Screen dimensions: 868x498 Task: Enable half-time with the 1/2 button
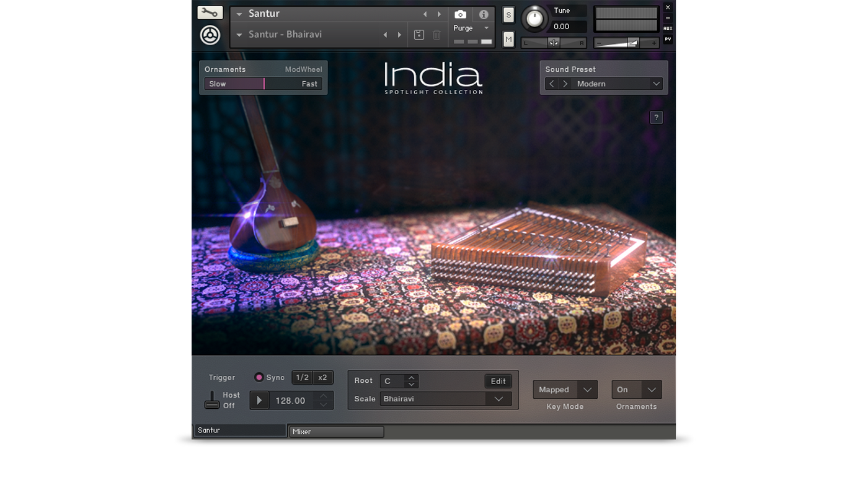click(x=302, y=377)
